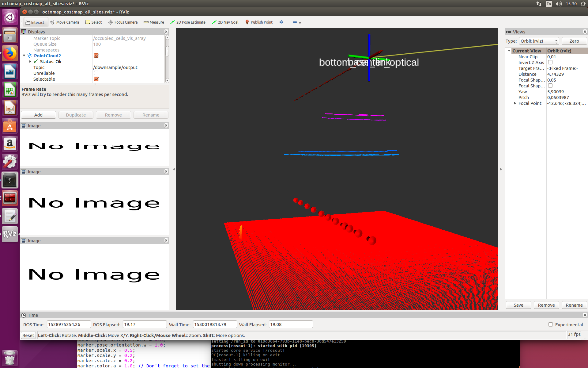Enable the Experimental checkbox in Time panel
The width and height of the screenshot is (588, 368).
point(550,324)
